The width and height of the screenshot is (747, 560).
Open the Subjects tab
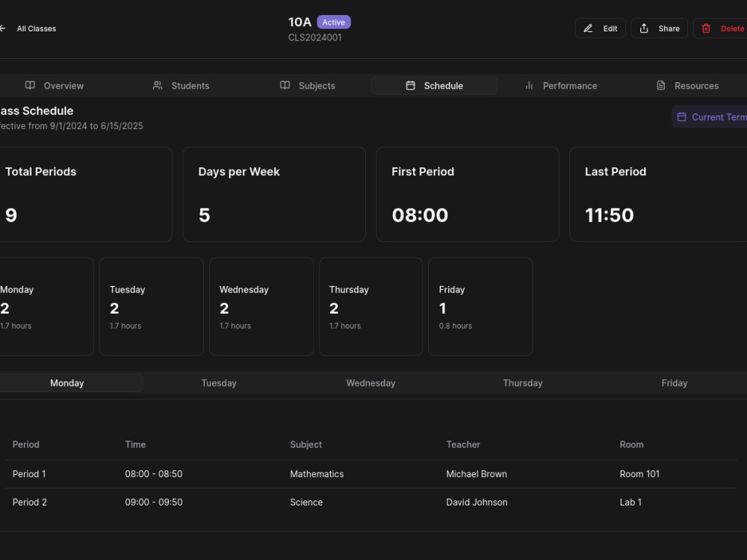click(307, 86)
